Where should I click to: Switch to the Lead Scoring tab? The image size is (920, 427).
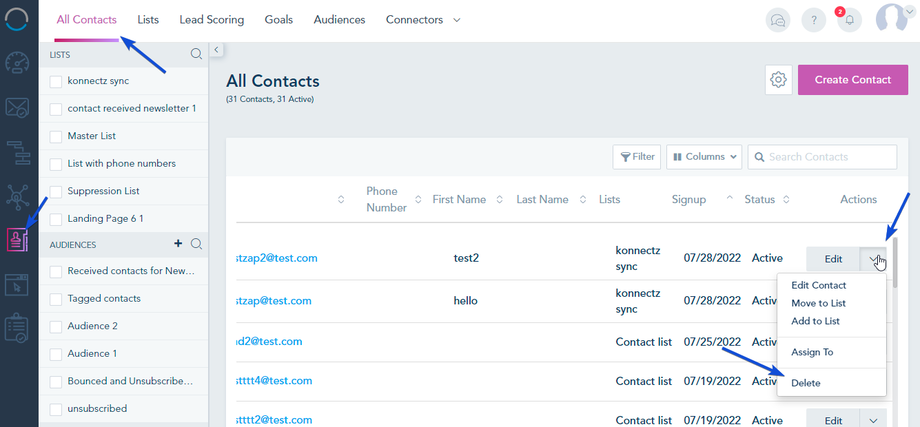tap(212, 20)
